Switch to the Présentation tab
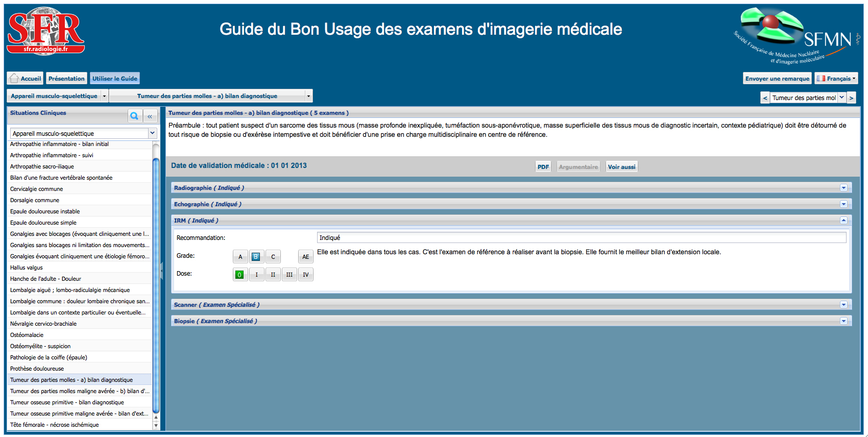The height and width of the screenshot is (437, 868). [66, 79]
